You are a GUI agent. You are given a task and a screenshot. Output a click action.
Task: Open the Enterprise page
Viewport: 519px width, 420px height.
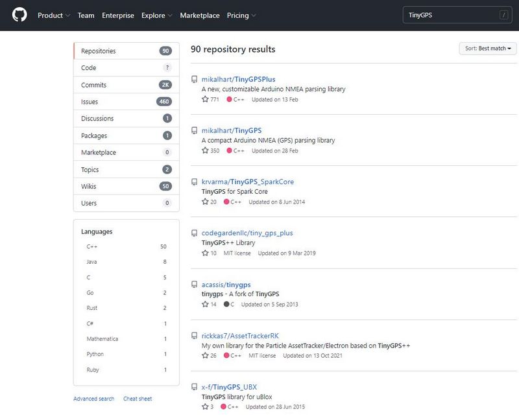pyautogui.click(x=118, y=16)
